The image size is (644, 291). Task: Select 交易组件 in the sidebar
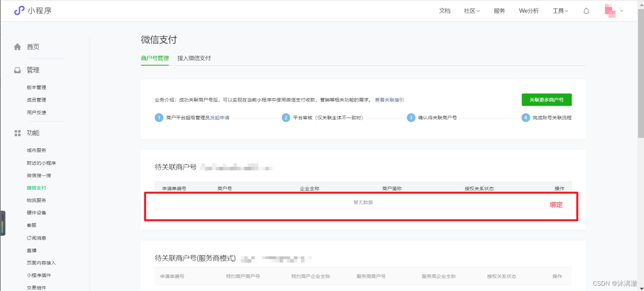(x=36, y=288)
